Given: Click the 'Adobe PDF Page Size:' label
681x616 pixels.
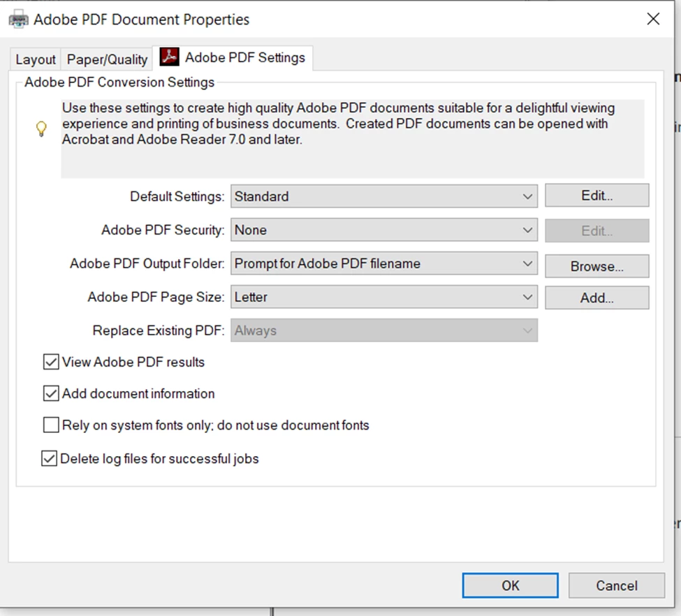Looking at the screenshot, I should coord(156,297).
